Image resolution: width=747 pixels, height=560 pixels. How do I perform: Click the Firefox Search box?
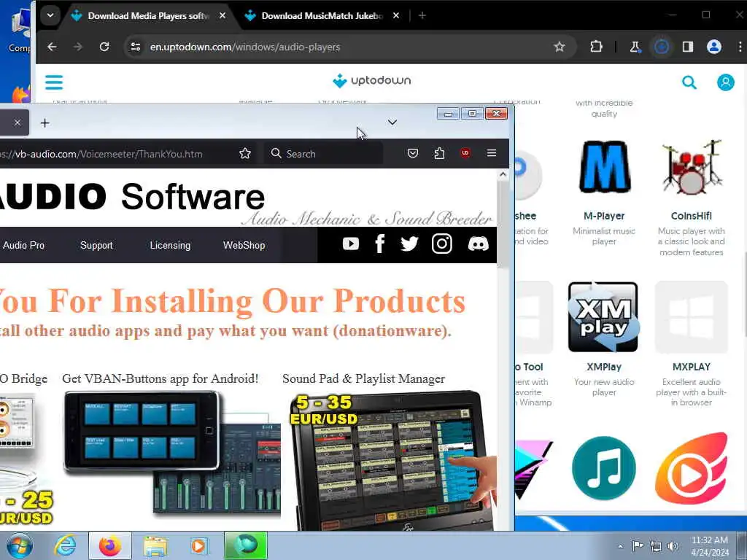point(323,154)
